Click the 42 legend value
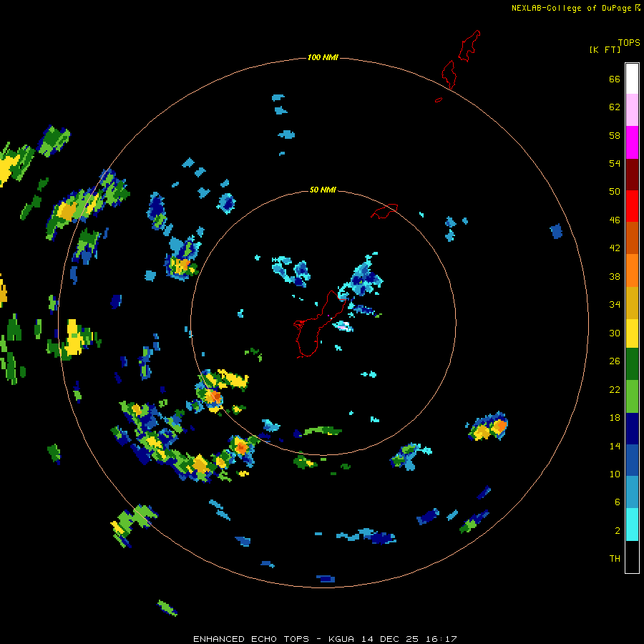The width and height of the screenshot is (644, 644). pos(615,248)
